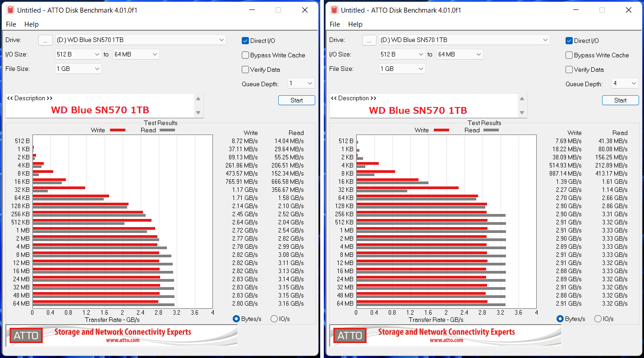Click Description text field in right window

(x=424, y=106)
